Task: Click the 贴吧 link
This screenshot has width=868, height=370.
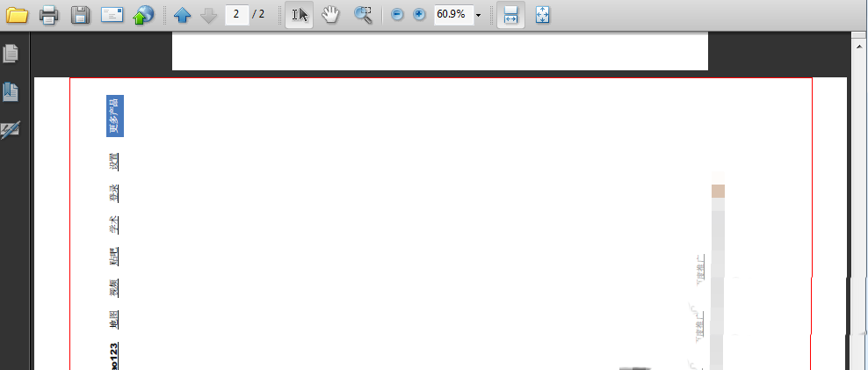Action: [114, 257]
